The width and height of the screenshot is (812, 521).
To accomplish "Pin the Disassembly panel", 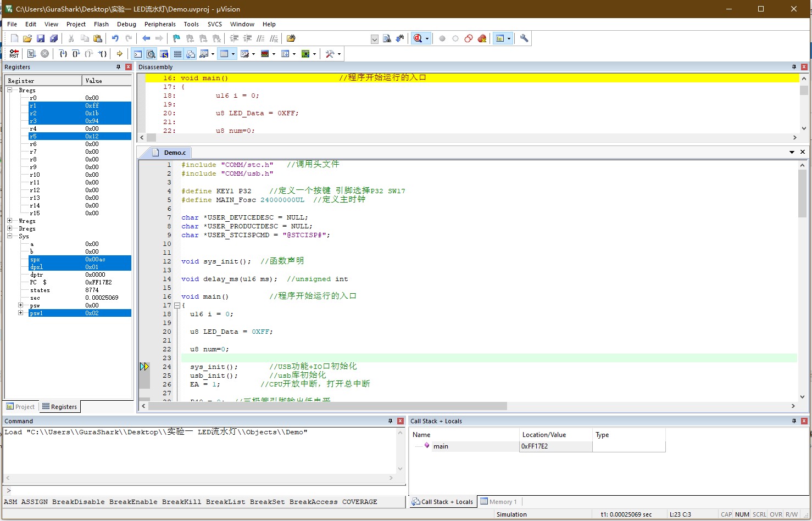I will click(794, 67).
